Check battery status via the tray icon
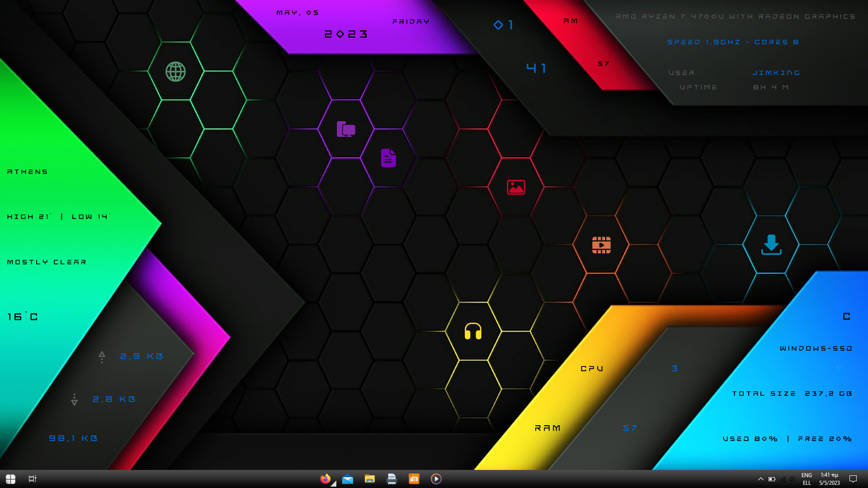Image resolution: width=868 pixels, height=488 pixels. point(772,480)
